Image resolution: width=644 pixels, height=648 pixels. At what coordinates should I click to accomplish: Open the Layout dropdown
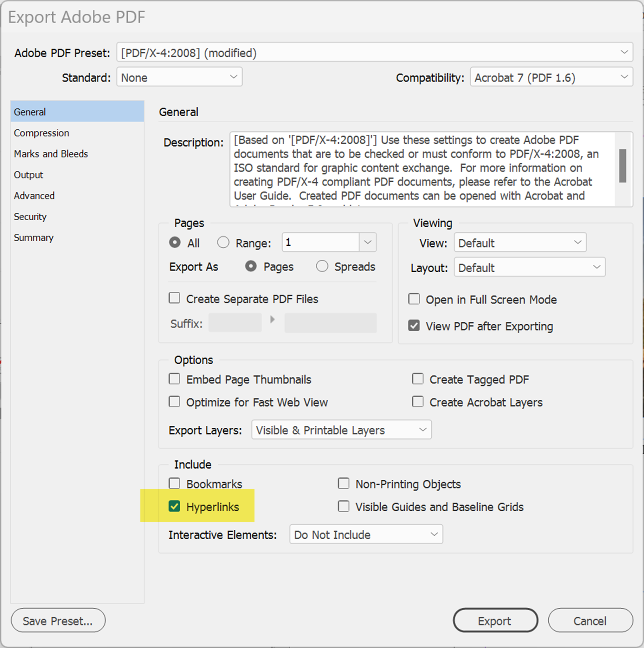coord(529,267)
